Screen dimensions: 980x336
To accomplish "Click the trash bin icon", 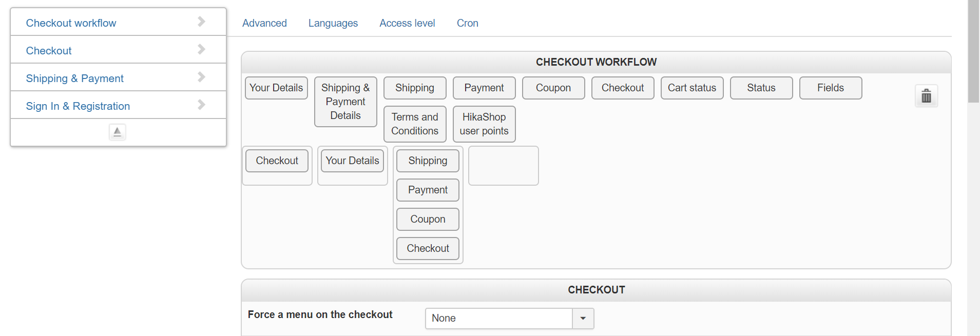I will tap(926, 96).
